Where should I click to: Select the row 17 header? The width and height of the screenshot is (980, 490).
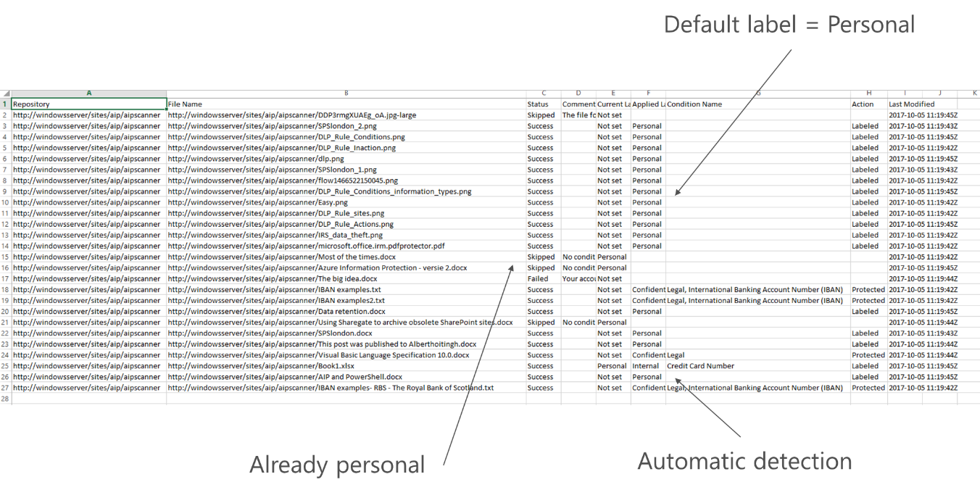click(5, 279)
